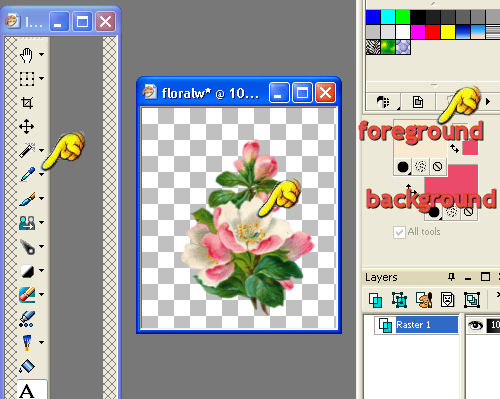Select the Pan hand tool
Viewport: 500px width, 399px height.
pos(27,55)
